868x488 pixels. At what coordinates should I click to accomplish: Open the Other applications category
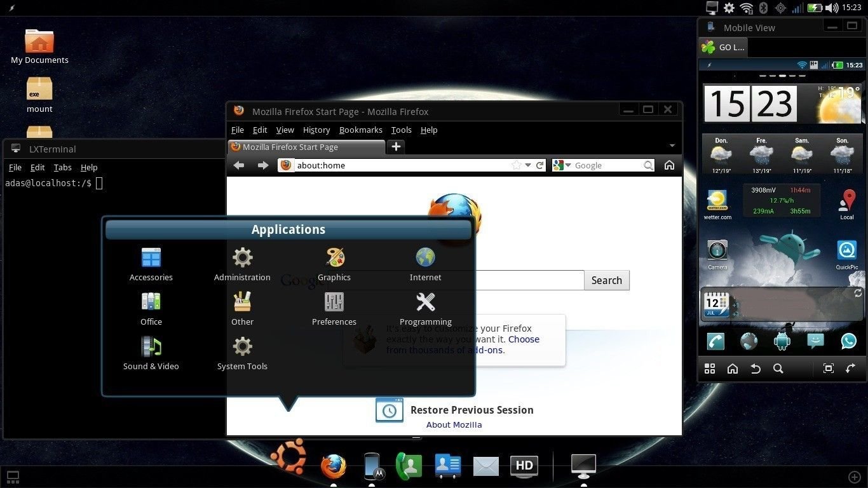[x=242, y=309]
